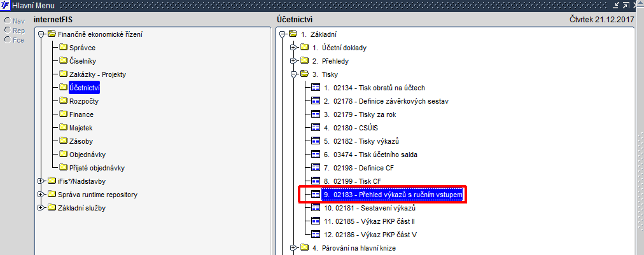
Task: Open 02134 - Tisk obratů na účtech
Action: (x=374, y=88)
